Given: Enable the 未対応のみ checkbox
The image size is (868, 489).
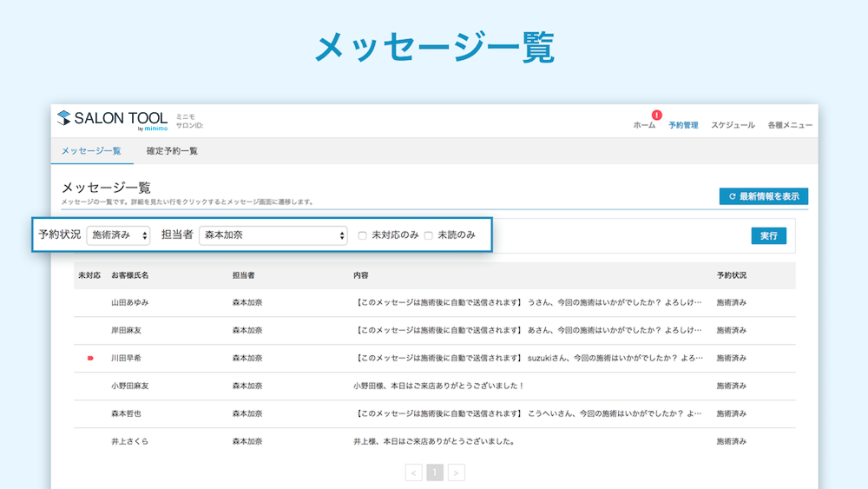Looking at the screenshot, I should (363, 235).
